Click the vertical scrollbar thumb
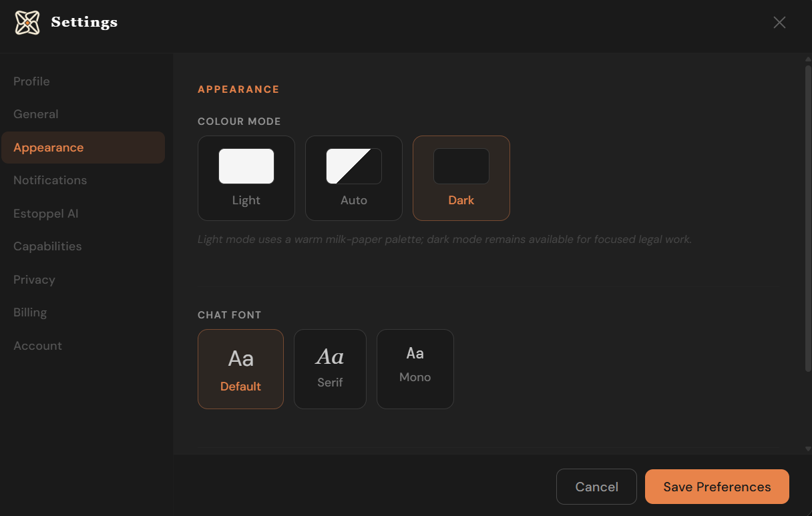The height and width of the screenshot is (516, 812). click(x=808, y=218)
